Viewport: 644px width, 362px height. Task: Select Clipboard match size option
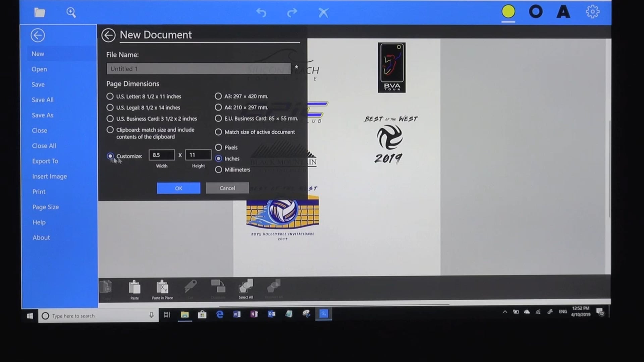[x=110, y=130]
